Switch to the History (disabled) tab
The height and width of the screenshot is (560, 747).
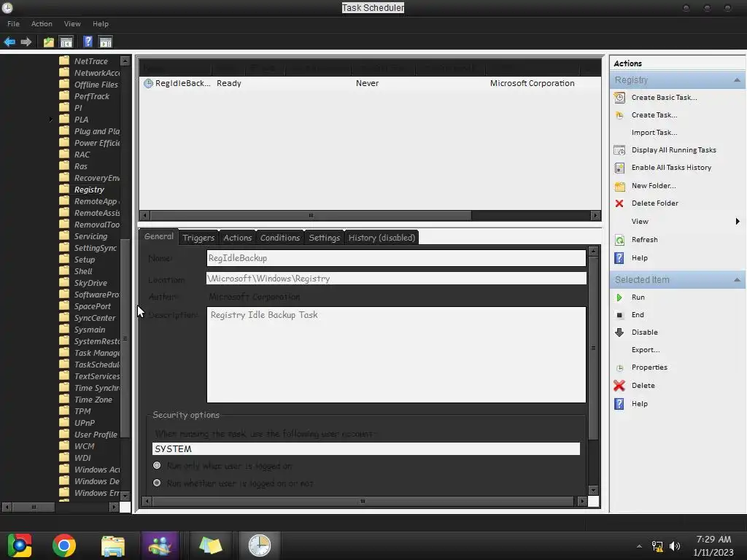click(382, 238)
